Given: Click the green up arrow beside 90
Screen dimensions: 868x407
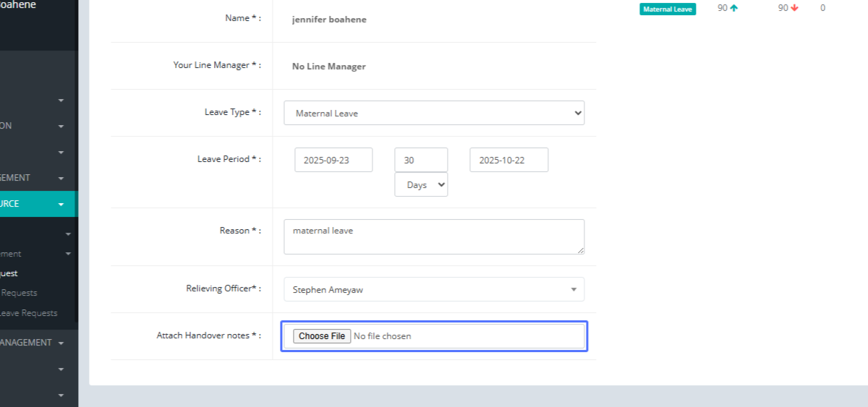Looking at the screenshot, I should pyautogui.click(x=733, y=9).
